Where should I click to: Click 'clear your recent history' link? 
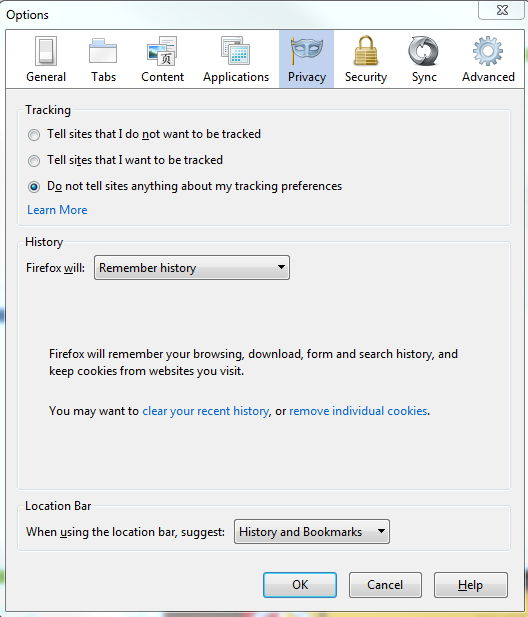pyautogui.click(x=205, y=411)
